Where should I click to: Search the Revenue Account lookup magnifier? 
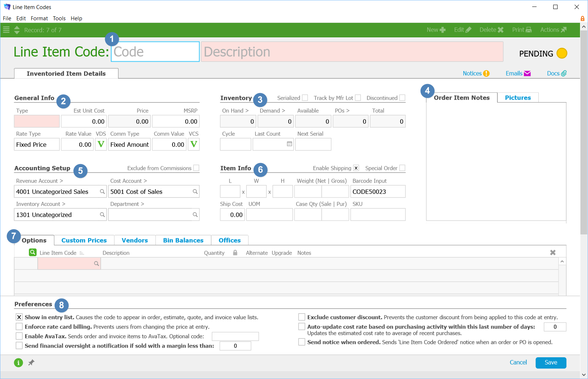103,192
